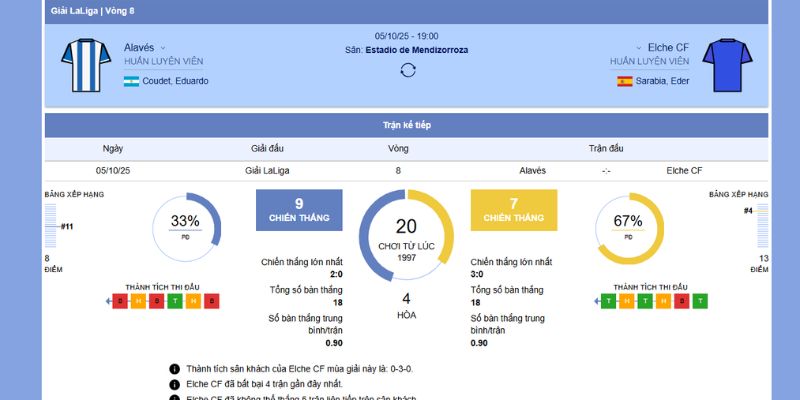The image size is (800, 400).
Task: Click the blue '9 Chiến thắng' box
Action: coord(293,210)
